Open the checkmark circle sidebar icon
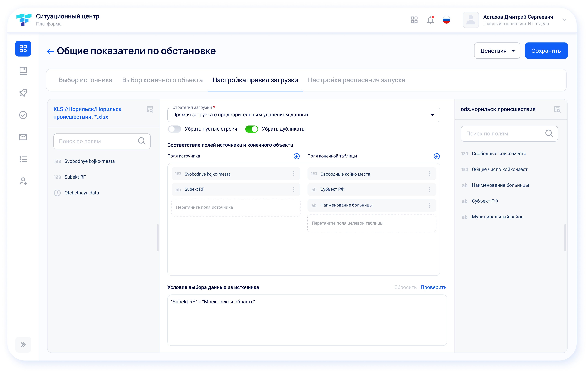 [x=23, y=115]
